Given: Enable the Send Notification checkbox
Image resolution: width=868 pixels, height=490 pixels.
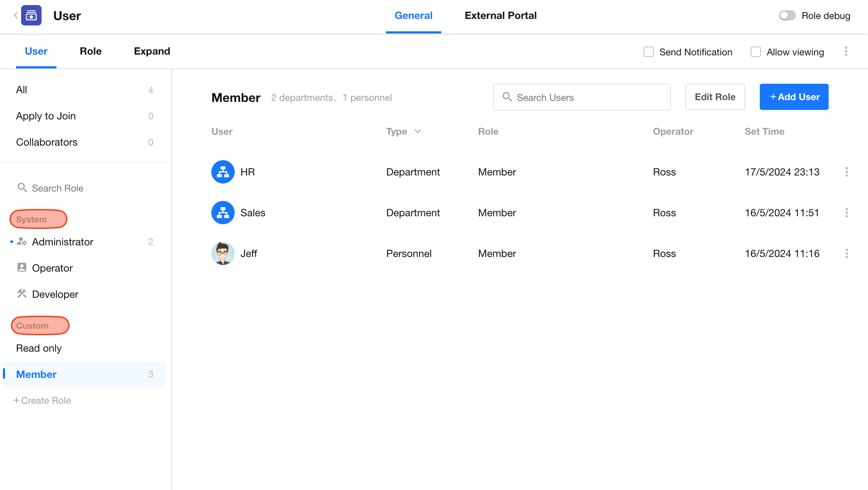Looking at the screenshot, I should click(648, 52).
